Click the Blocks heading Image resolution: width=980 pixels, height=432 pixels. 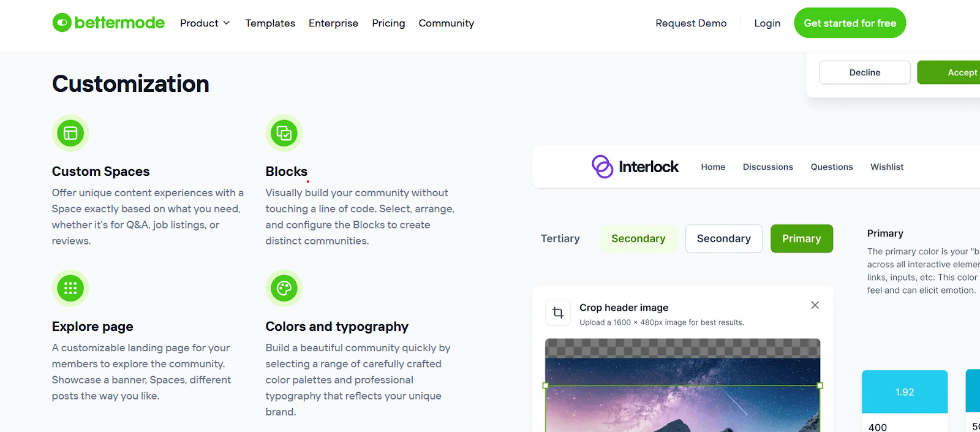287,172
